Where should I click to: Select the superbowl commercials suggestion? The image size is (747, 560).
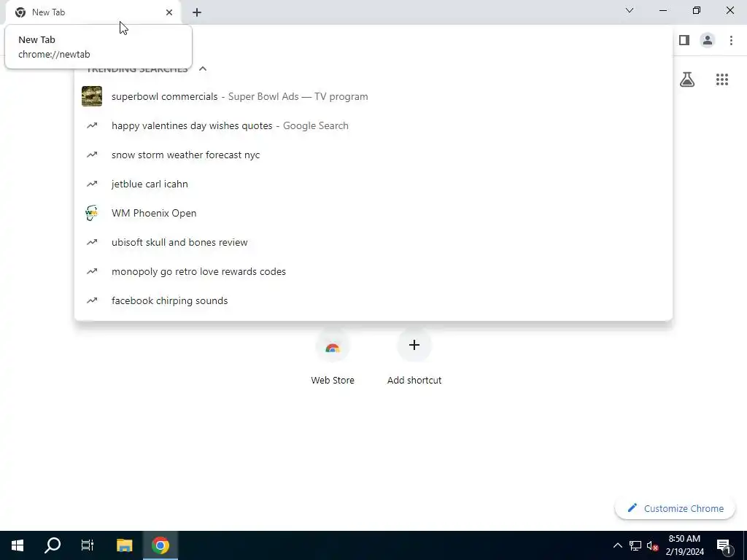(x=373, y=97)
